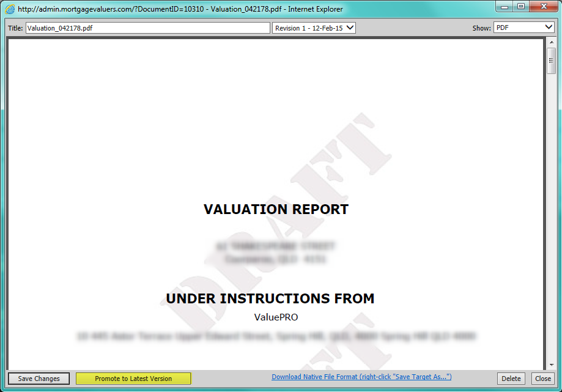Click Promote to Latest Version button
Image resolution: width=562 pixels, height=392 pixels.
tap(133, 379)
